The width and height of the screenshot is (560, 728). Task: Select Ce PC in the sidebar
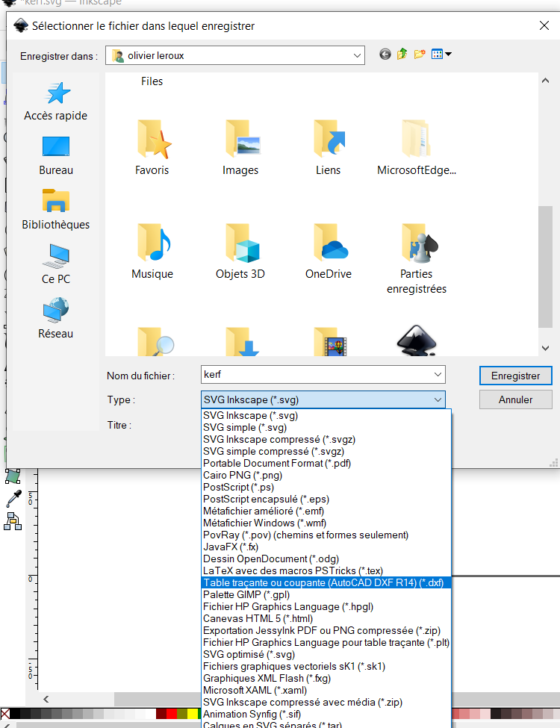pos(56,264)
